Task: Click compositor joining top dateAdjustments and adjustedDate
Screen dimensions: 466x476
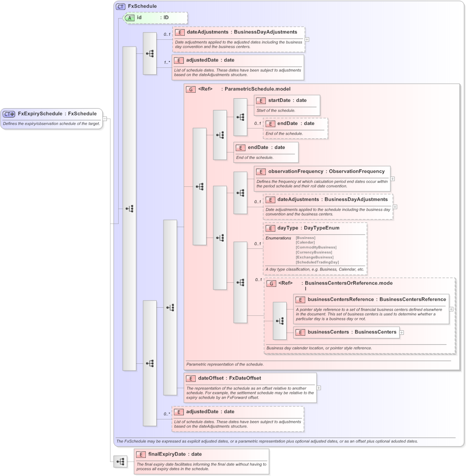Action: (150, 54)
